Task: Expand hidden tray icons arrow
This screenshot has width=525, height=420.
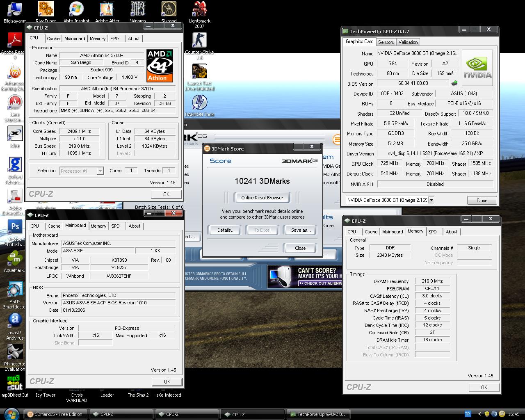Action: (479, 414)
